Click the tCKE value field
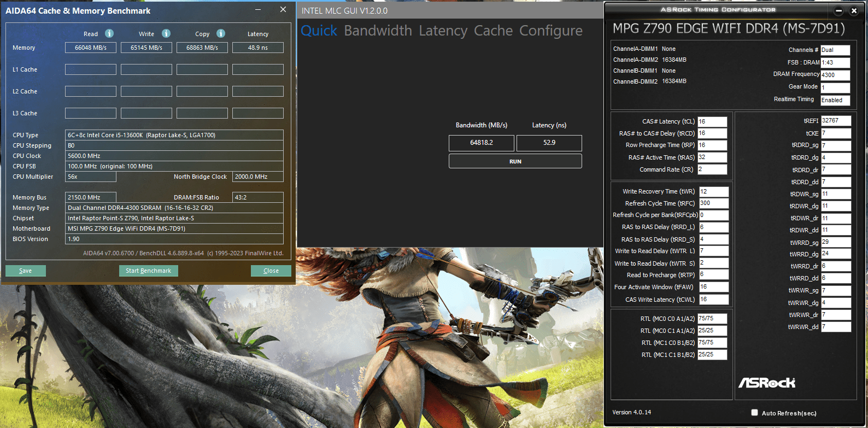The width and height of the screenshot is (868, 428). pos(836,133)
